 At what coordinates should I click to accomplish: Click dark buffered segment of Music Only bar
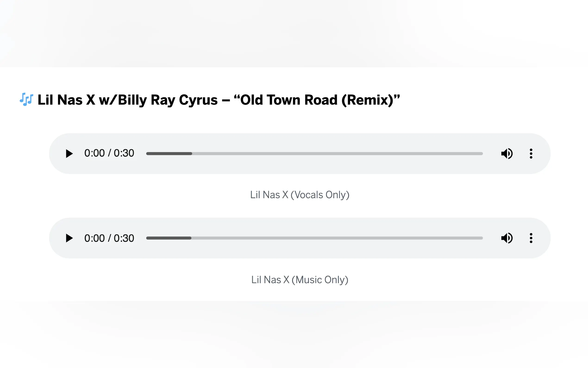pyautogui.click(x=169, y=238)
